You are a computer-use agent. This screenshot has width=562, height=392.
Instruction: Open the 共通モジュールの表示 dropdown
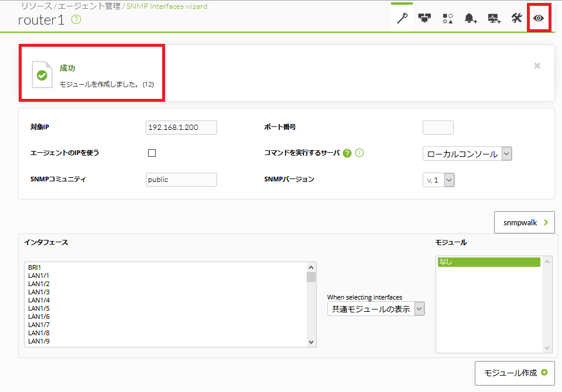[376, 309]
